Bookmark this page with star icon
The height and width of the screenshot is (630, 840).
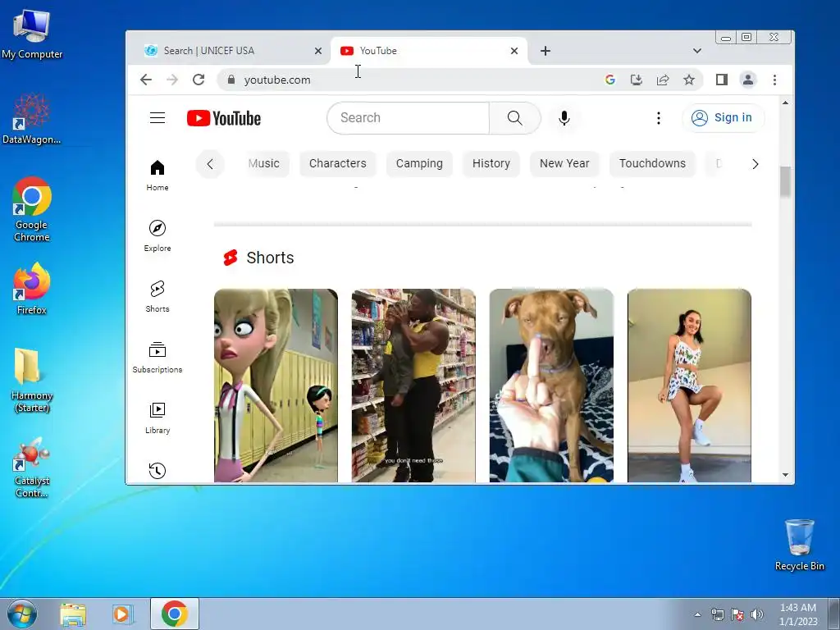689,80
